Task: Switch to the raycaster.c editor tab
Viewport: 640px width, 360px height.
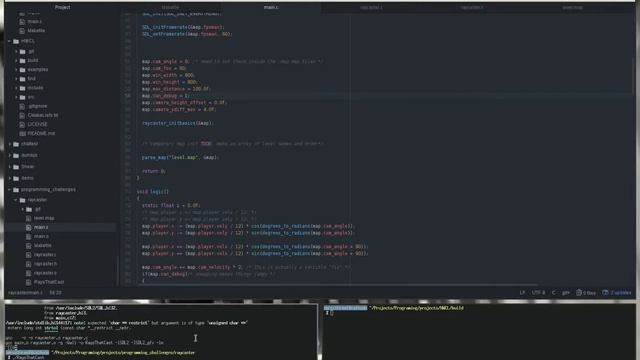Action: pos(371,7)
